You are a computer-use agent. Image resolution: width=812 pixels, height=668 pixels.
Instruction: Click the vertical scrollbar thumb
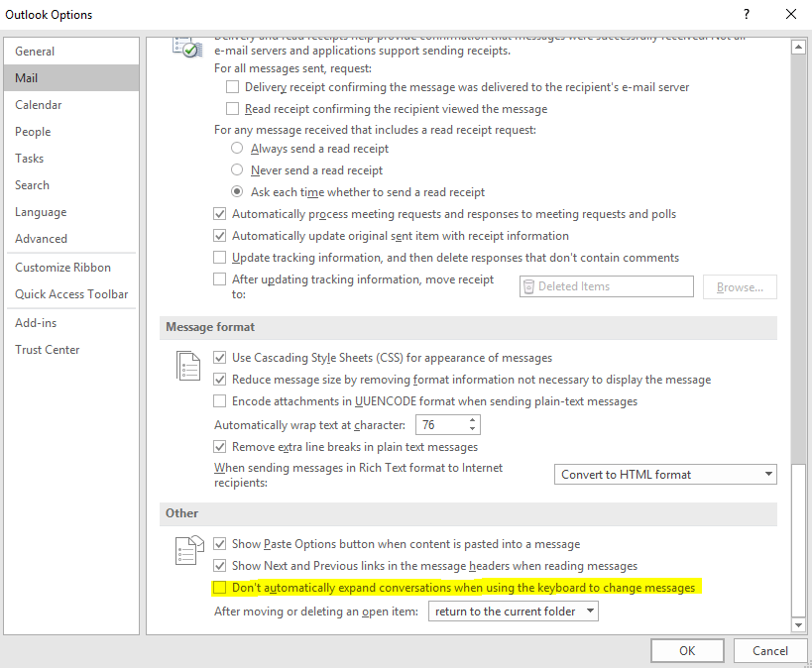798,541
